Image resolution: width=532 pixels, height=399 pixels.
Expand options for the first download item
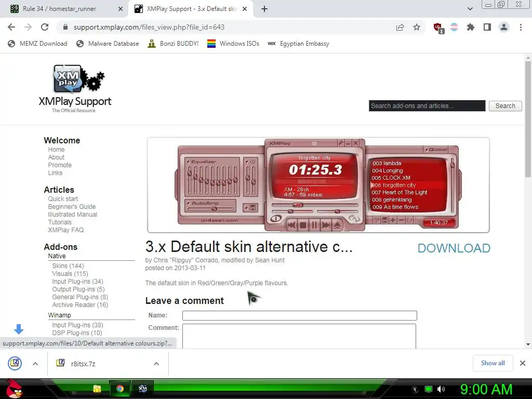tap(35, 364)
